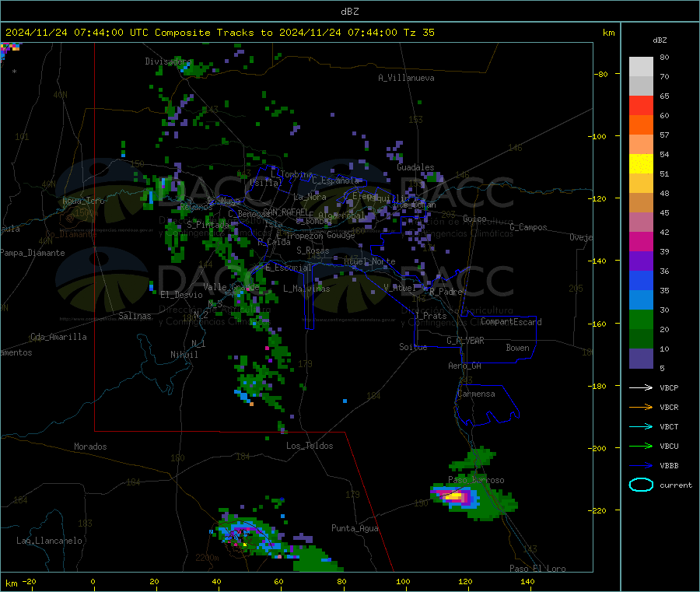700x592 pixels.
Task: Click the cyan 'current' ellipse legend symbol
Action: [641, 485]
